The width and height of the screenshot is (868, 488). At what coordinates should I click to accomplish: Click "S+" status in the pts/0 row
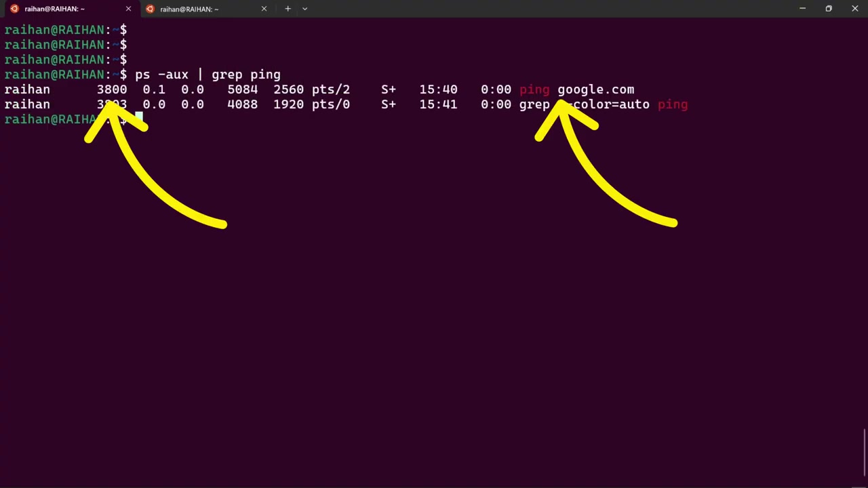389,104
